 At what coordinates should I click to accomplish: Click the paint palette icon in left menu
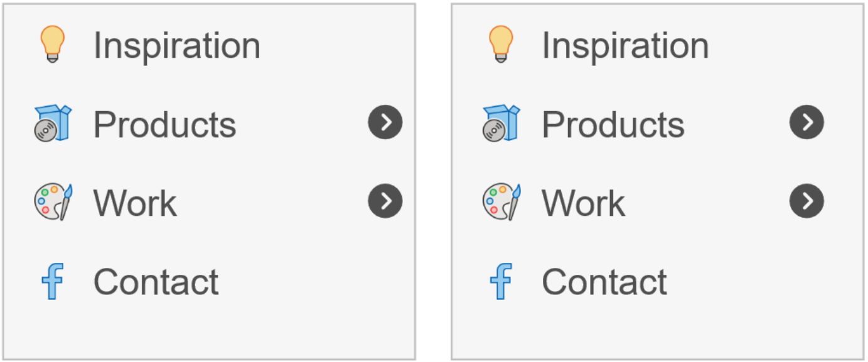[53, 202]
